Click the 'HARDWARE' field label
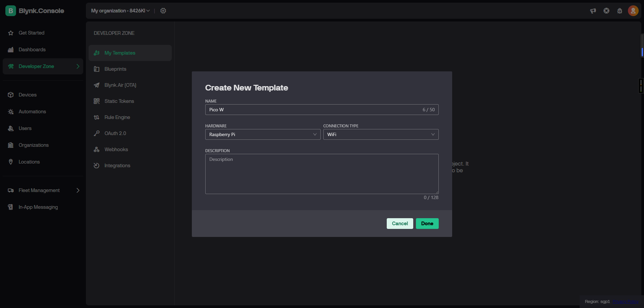 (216, 126)
